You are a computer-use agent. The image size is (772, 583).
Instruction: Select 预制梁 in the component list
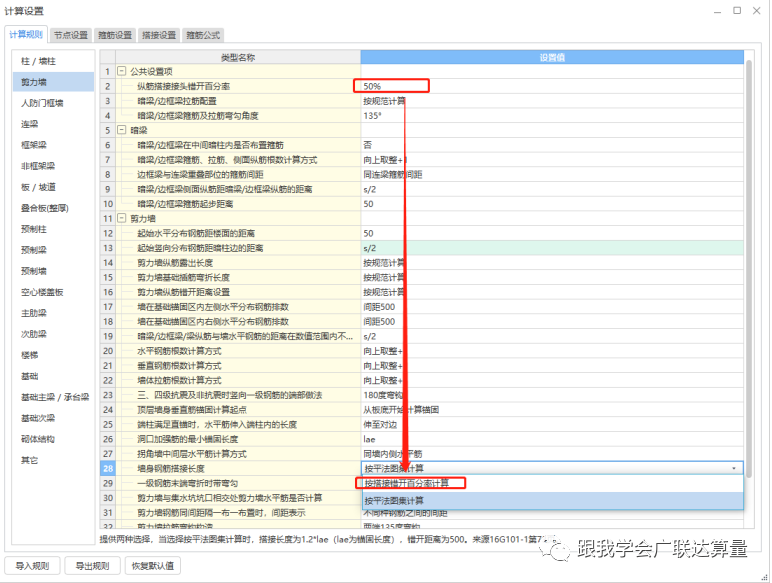(53, 250)
